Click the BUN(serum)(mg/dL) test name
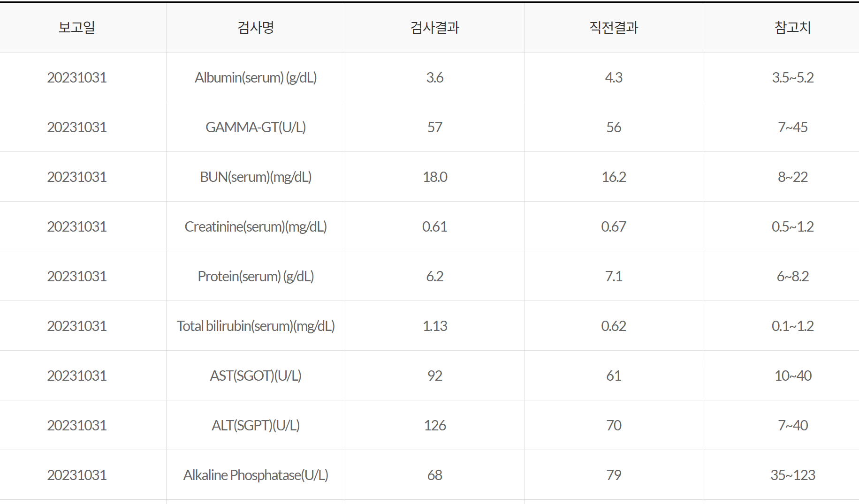This screenshot has width=859, height=504. 256,177
